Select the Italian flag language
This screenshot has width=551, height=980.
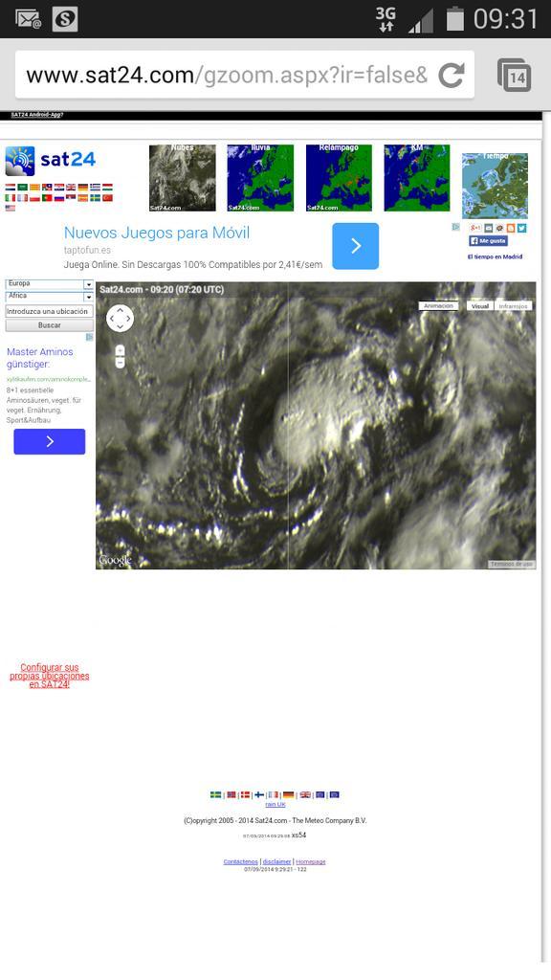pos(10,198)
